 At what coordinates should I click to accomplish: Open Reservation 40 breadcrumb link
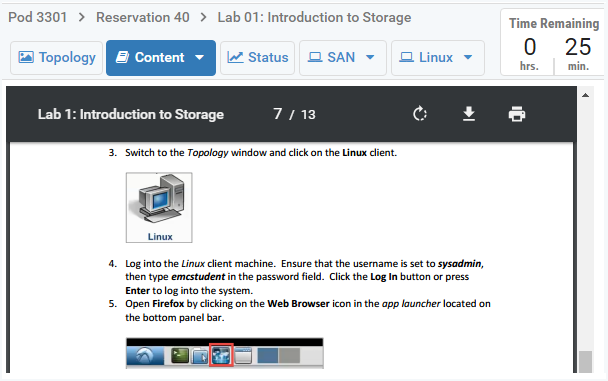[x=143, y=17]
